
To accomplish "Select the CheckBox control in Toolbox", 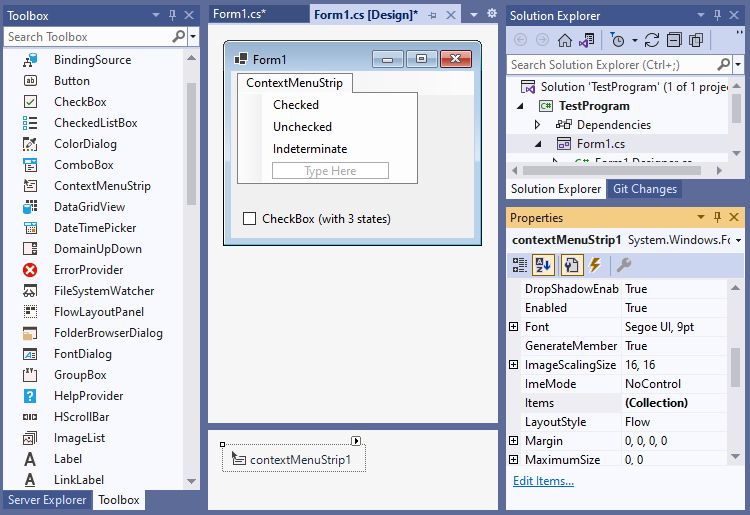I will point(80,102).
